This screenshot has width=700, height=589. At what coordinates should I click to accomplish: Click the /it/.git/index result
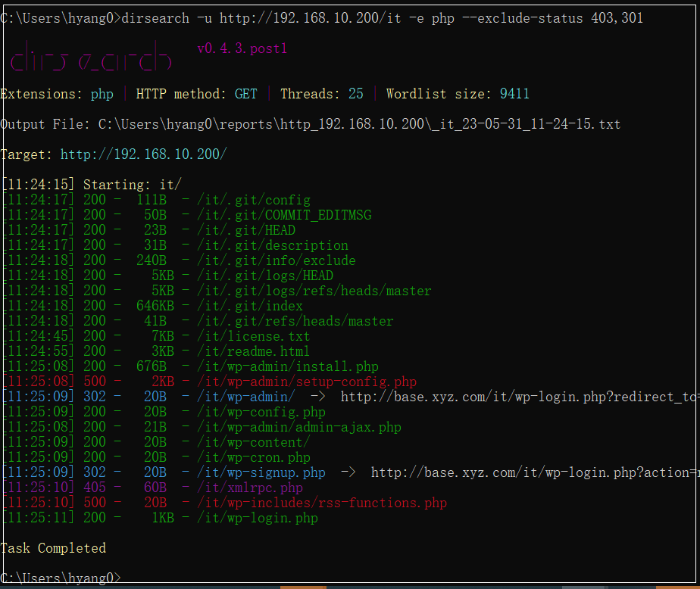point(250,306)
